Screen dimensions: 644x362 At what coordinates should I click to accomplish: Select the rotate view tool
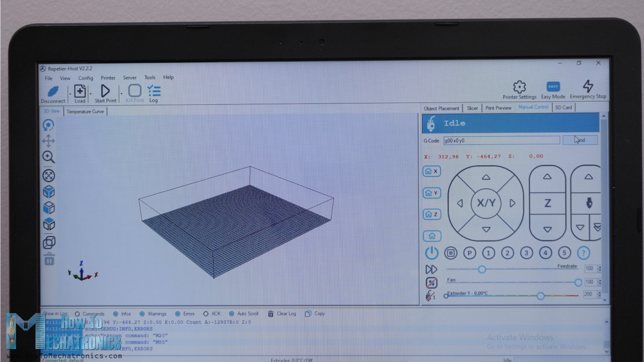click(x=49, y=124)
